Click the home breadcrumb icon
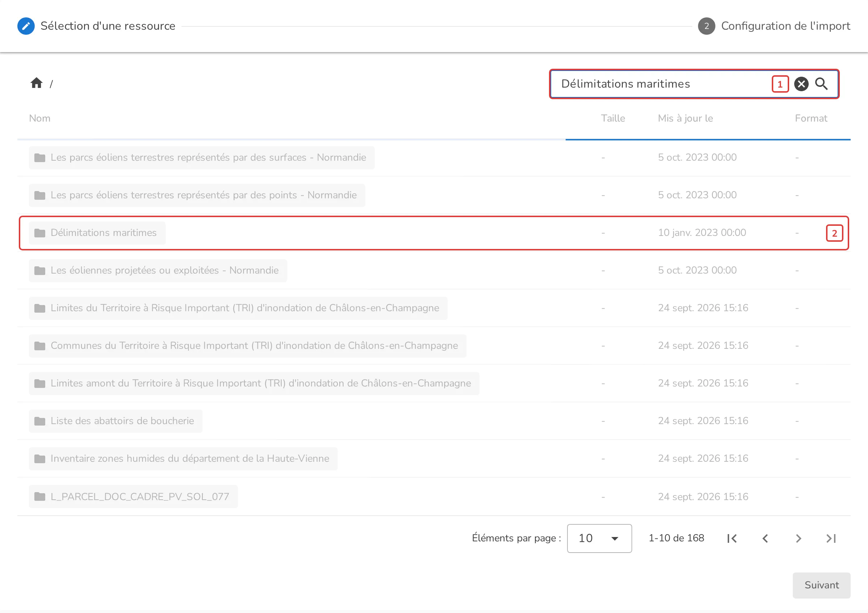The width and height of the screenshot is (868, 613). tap(36, 83)
